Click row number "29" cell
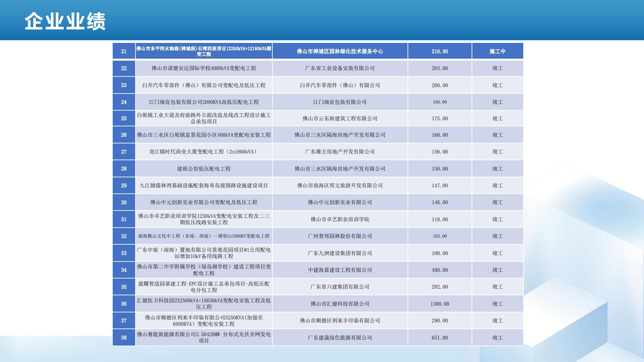Viewport: 644px width, 362px height. tap(124, 186)
